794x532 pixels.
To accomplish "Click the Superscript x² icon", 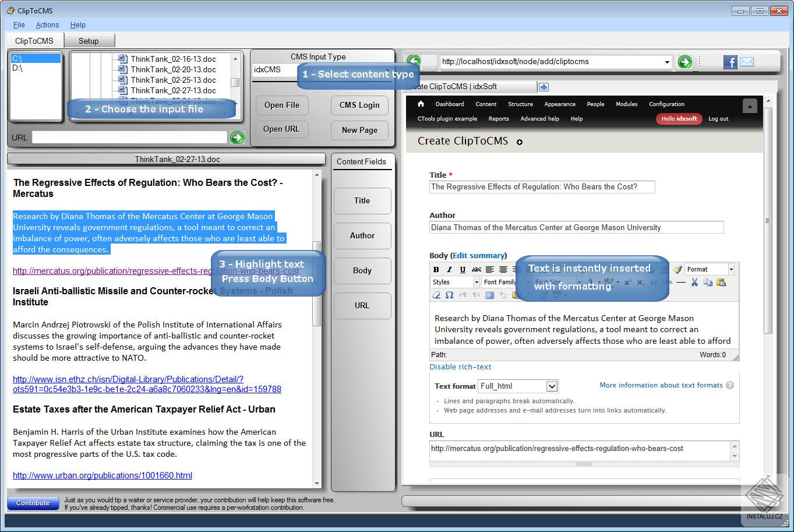I will click(627, 282).
